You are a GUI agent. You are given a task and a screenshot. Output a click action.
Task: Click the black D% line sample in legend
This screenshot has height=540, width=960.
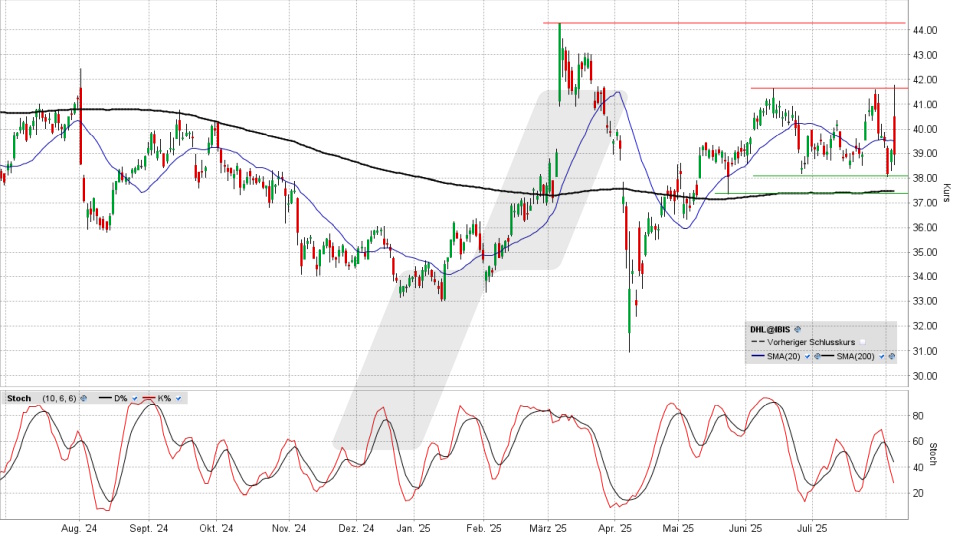click(x=105, y=397)
